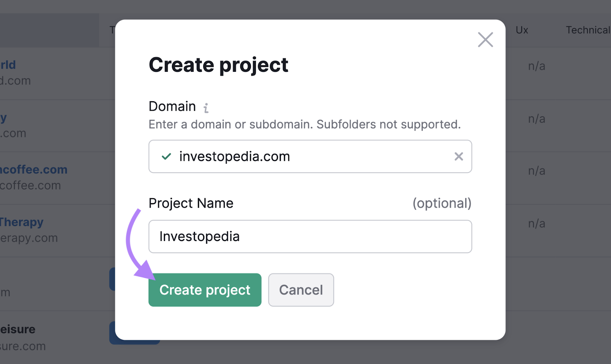Select the Investopedia project name text box

tap(310, 236)
